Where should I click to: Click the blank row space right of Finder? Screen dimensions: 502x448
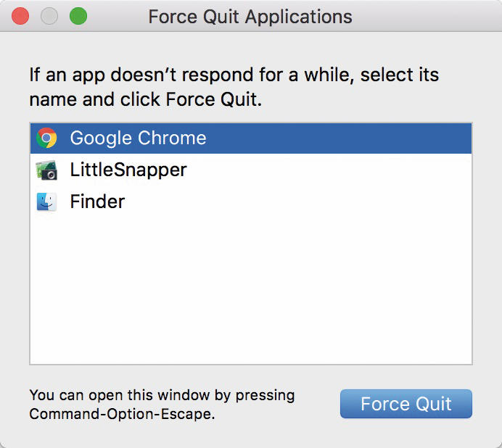coord(298,202)
